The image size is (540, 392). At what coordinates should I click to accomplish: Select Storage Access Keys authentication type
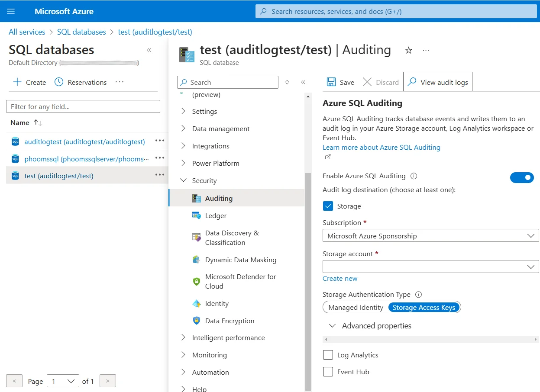click(x=424, y=307)
